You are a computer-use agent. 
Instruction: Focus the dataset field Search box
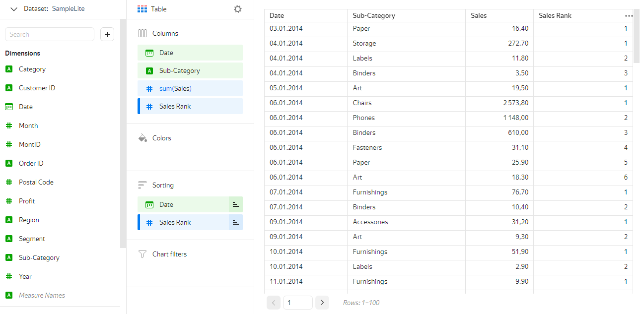click(50, 34)
